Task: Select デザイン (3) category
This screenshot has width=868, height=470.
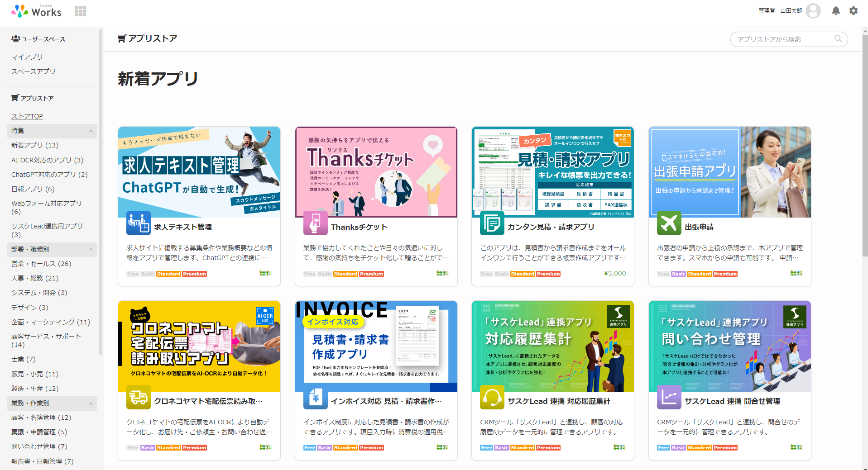Action: point(30,308)
